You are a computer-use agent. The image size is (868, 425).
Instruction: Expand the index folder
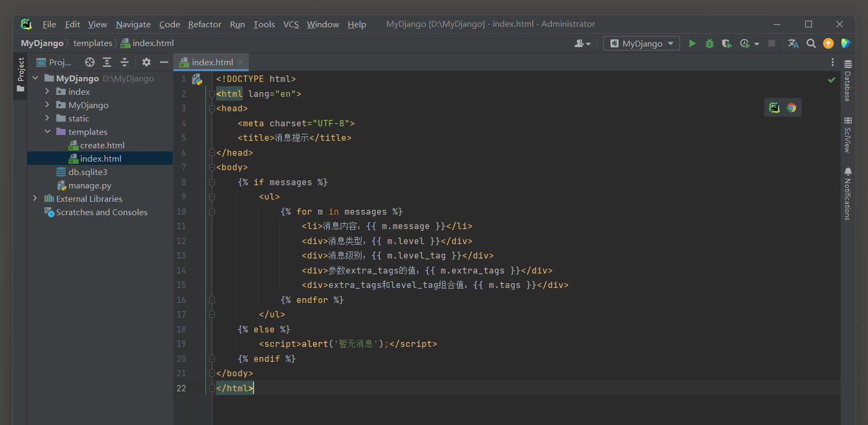47,92
